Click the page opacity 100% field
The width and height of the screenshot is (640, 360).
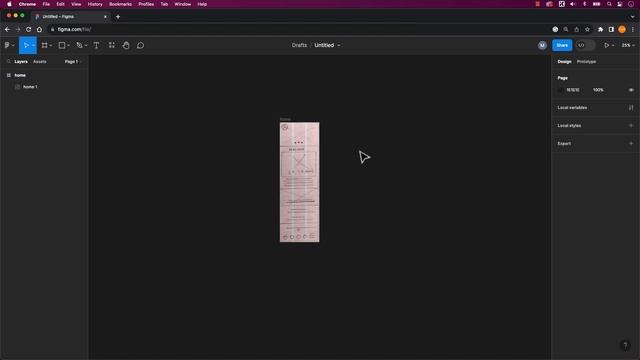598,90
